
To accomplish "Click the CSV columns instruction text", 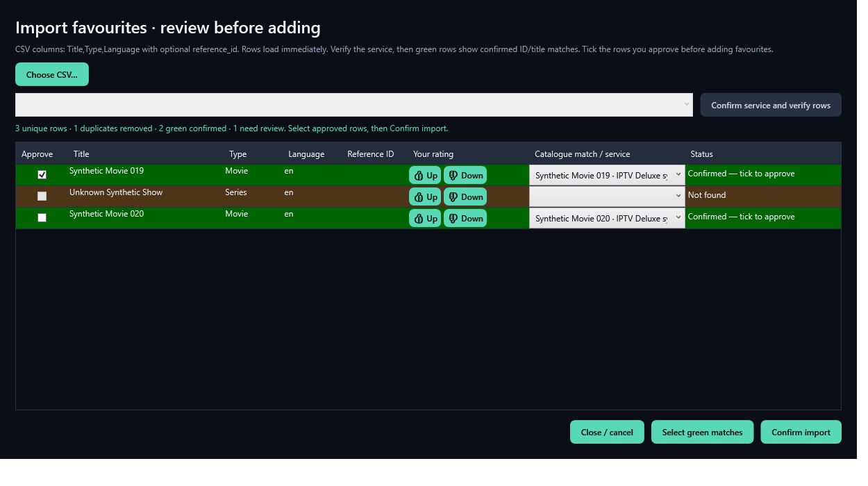I will 394,49.
